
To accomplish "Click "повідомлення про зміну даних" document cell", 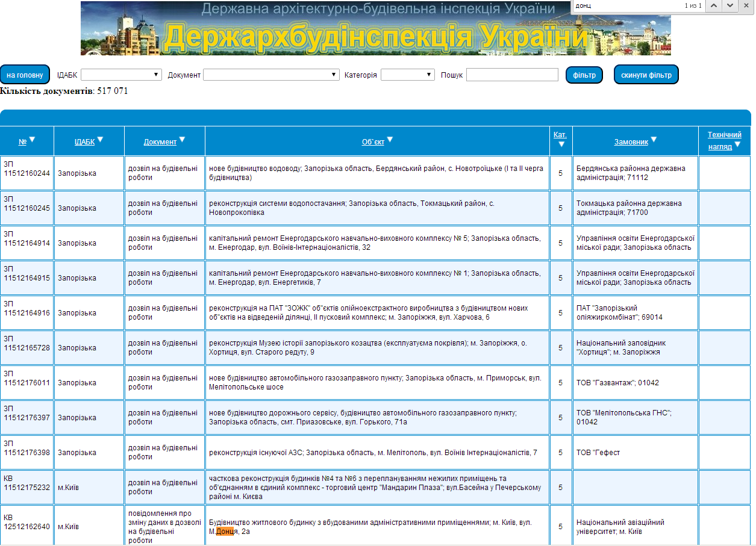I will tap(164, 526).
